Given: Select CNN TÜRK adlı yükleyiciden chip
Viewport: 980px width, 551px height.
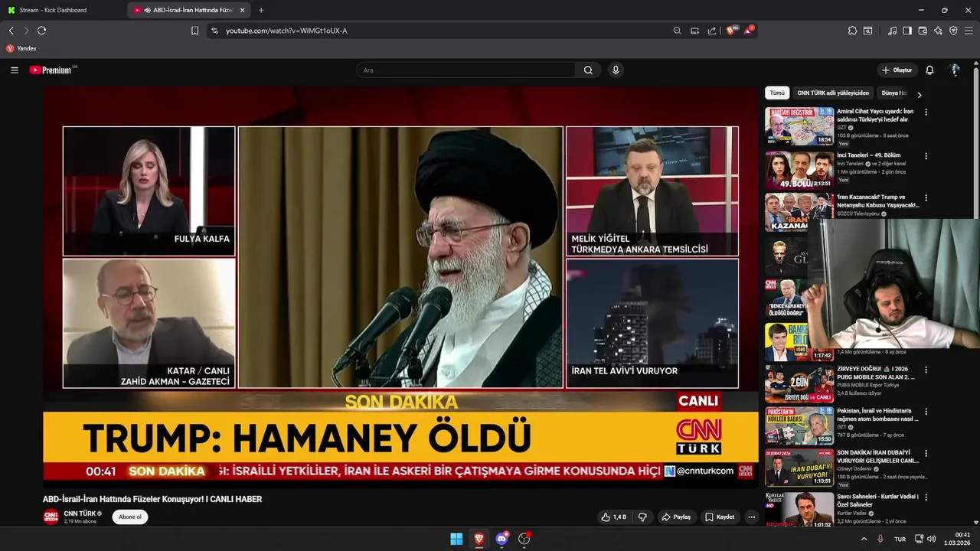Looking at the screenshot, I should coord(833,93).
